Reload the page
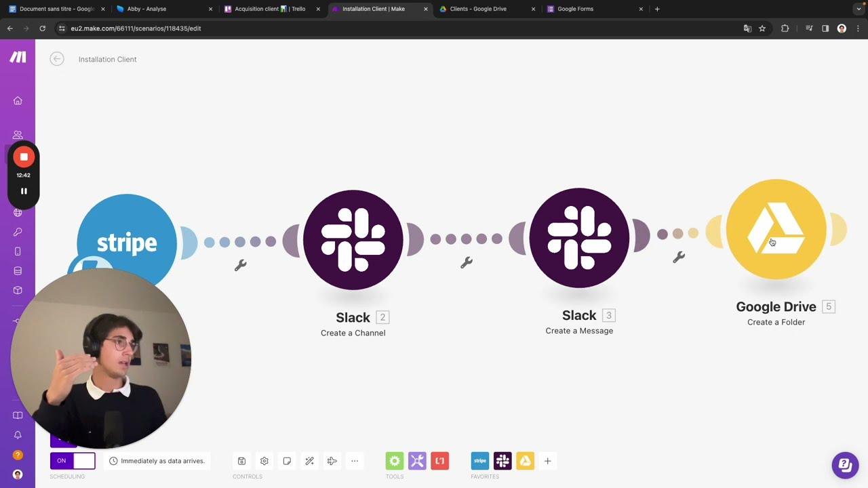Screen dimensions: 868x488 pyautogui.click(x=42, y=28)
